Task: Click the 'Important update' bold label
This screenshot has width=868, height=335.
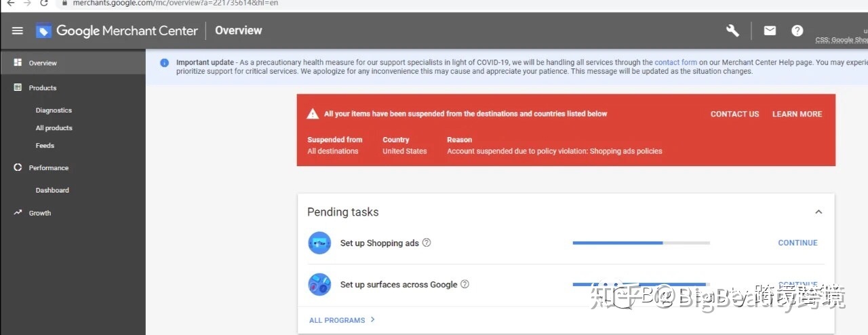Action: pos(205,62)
